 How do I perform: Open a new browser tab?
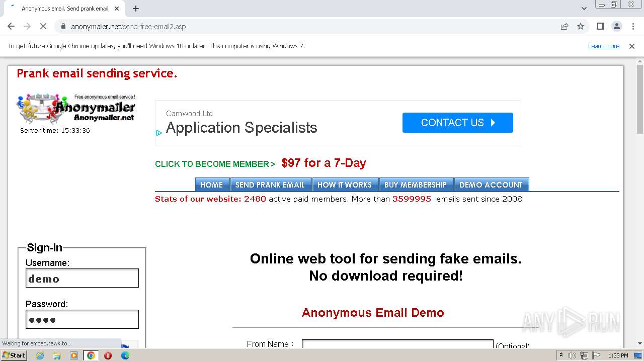click(135, 9)
